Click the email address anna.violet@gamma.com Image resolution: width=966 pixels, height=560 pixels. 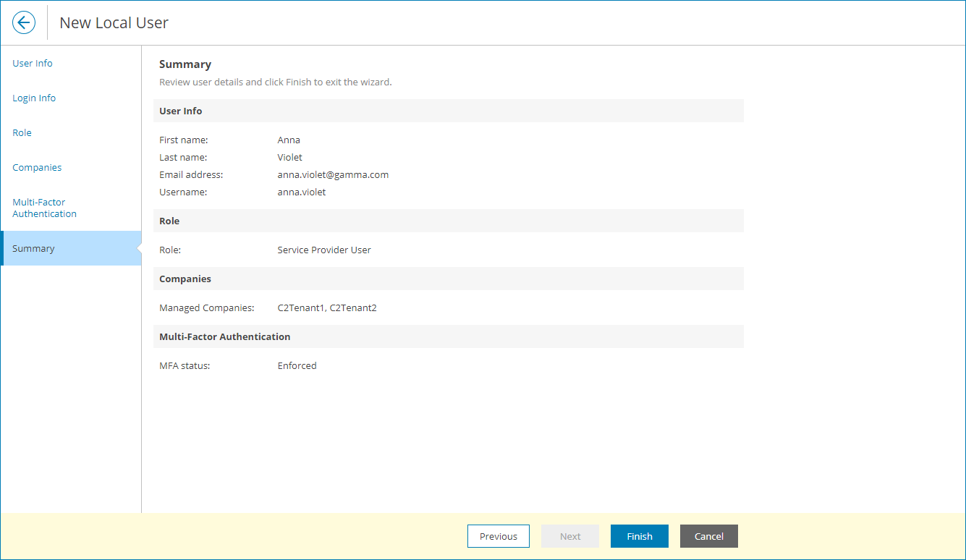333,174
